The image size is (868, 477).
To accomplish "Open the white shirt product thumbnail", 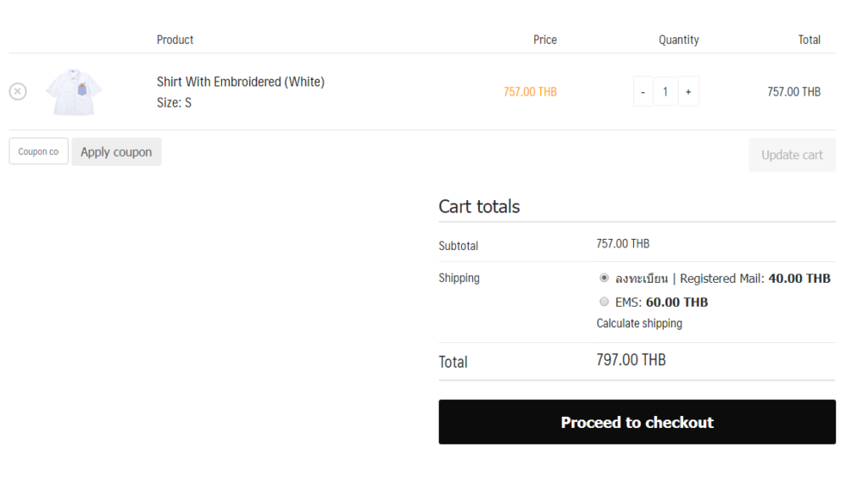I will 74,92.
